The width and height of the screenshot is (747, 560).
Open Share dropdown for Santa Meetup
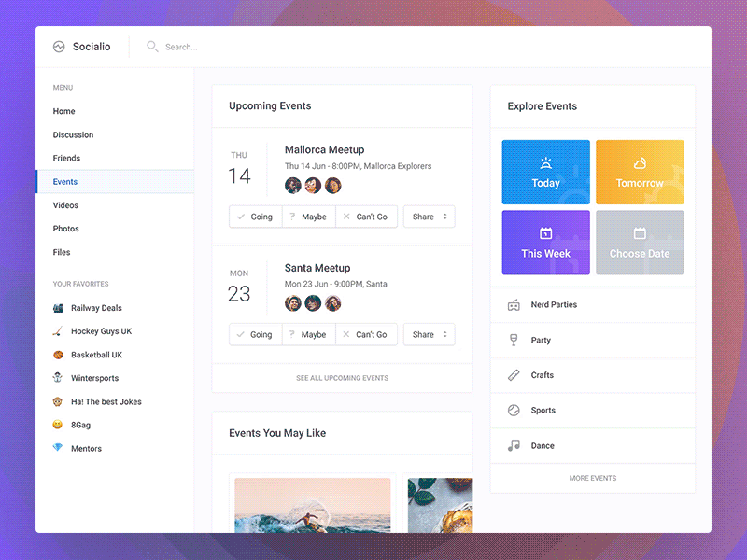click(430, 335)
